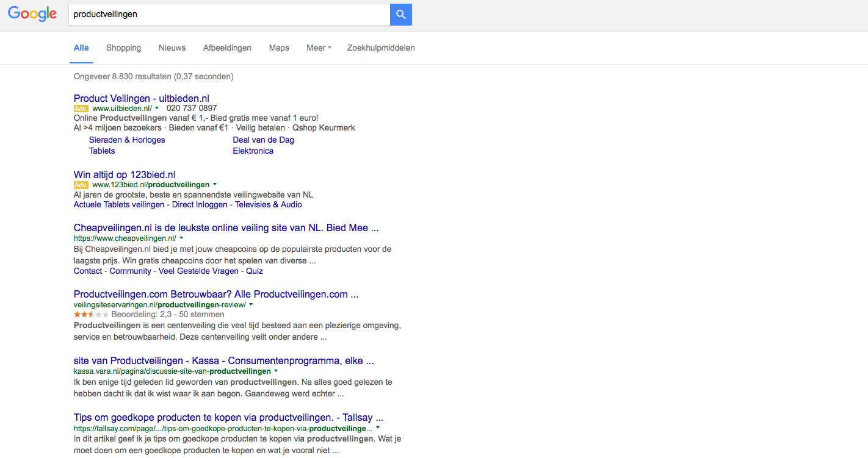Expand the Meer dropdown menu
Screen dimensions: 868x458
(x=319, y=48)
